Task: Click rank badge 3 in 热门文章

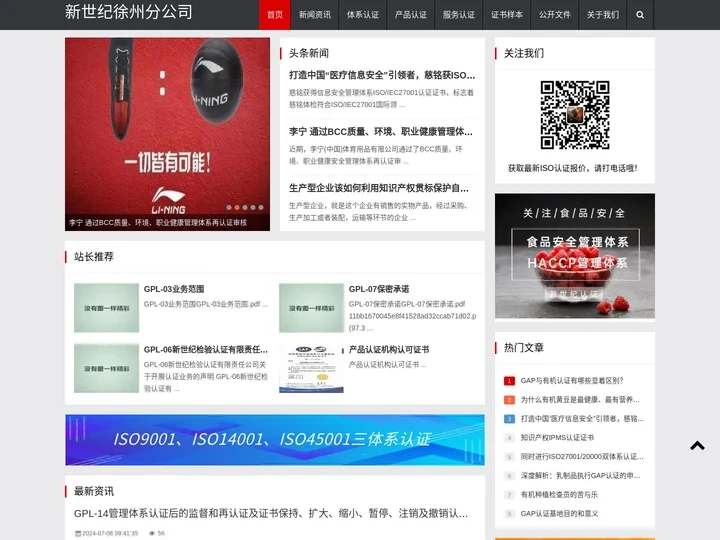Action: coord(509,419)
